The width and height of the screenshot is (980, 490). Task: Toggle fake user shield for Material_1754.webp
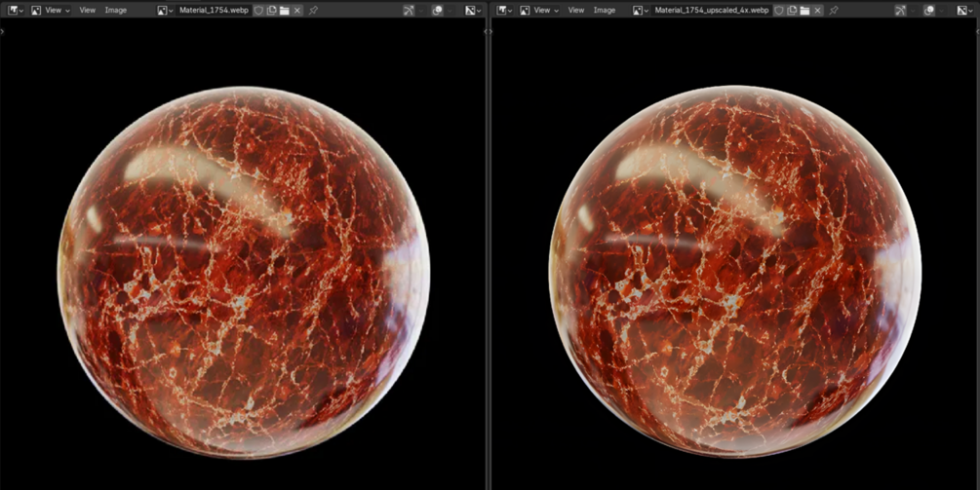258,10
